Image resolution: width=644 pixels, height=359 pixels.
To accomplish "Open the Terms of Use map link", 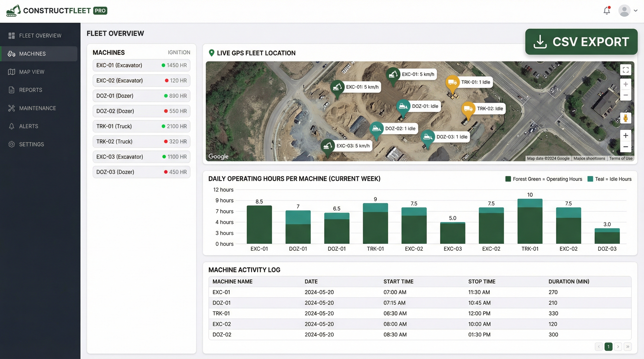I will pyautogui.click(x=621, y=158).
